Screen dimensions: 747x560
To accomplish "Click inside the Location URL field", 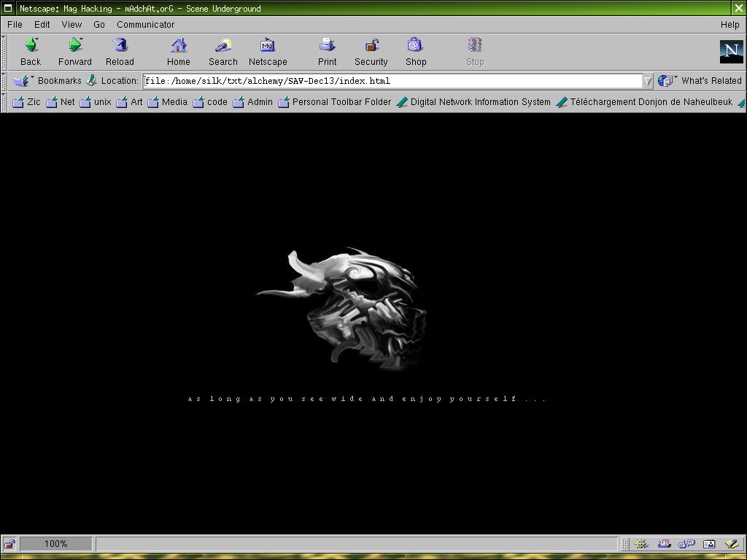I will [392, 81].
